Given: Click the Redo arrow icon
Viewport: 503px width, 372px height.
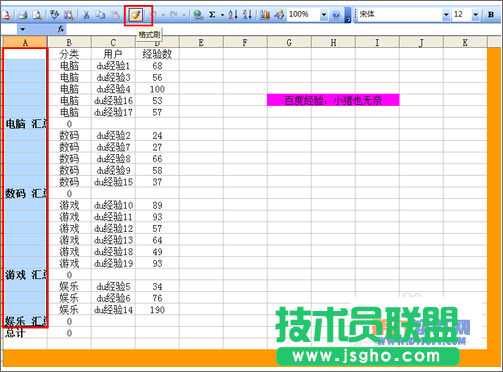Looking at the screenshot, I should click(174, 15).
